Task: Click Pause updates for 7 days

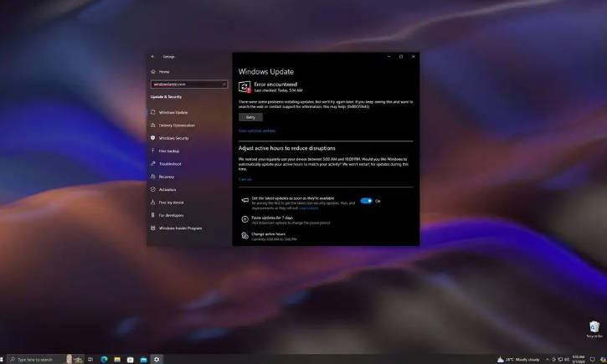Action: point(272,218)
